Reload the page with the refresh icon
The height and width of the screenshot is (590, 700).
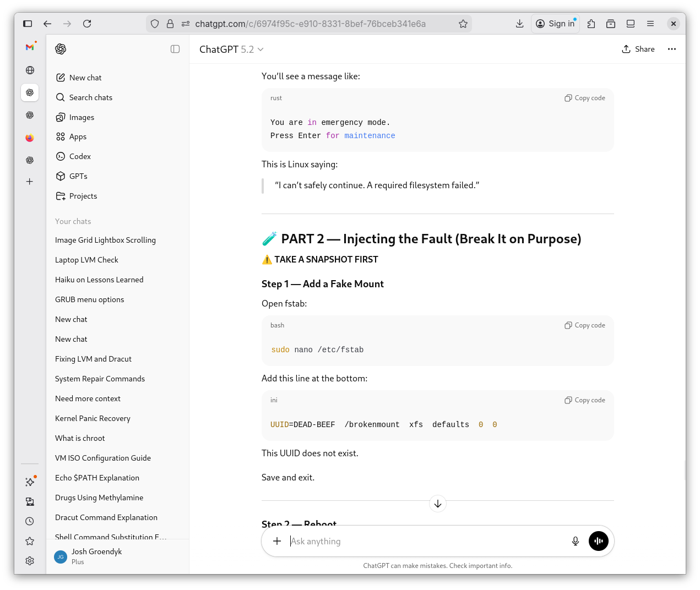point(87,24)
